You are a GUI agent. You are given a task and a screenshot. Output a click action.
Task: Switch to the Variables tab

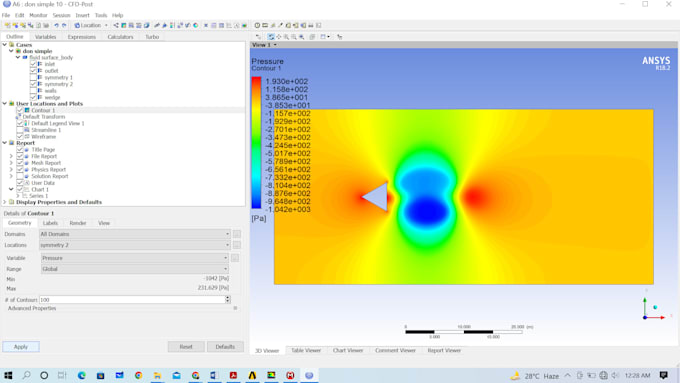46,37
